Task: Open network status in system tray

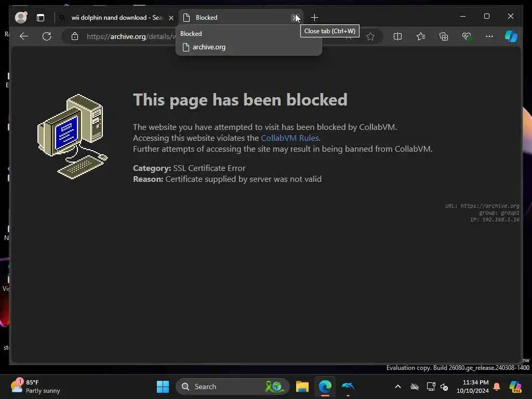Action: pyautogui.click(x=431, y=387)
